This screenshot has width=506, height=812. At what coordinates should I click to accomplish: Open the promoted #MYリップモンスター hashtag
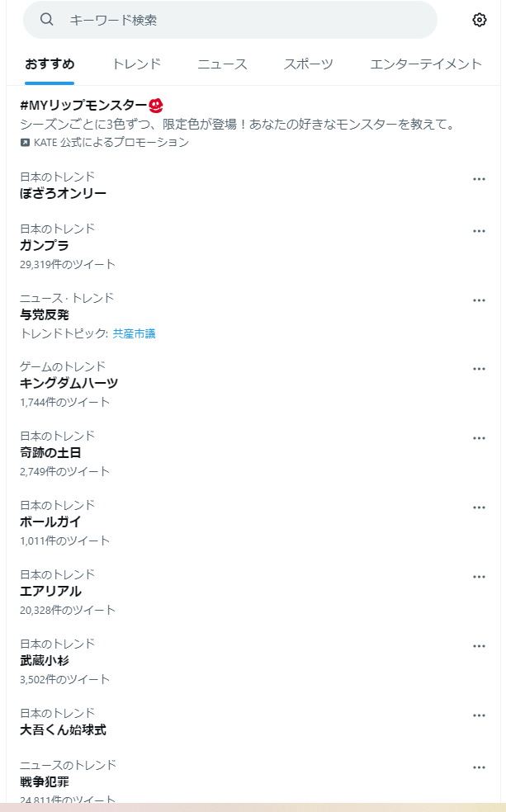coord(83,106)
